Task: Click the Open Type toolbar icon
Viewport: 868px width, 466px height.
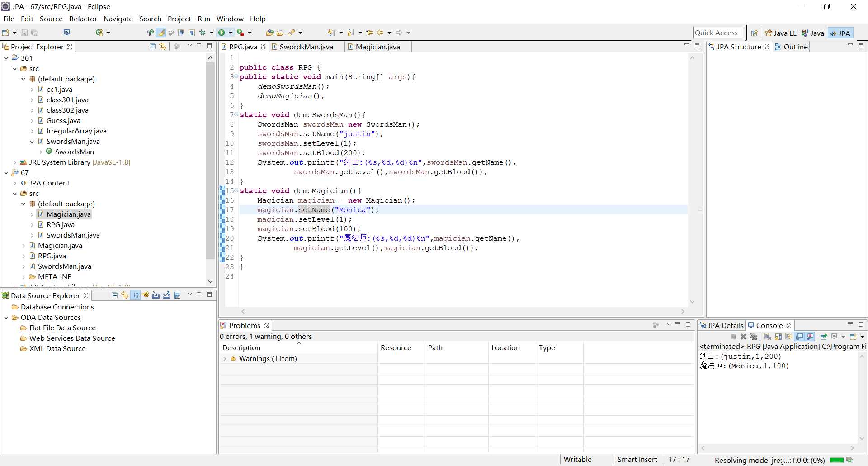Action: [x=270, y=33]
